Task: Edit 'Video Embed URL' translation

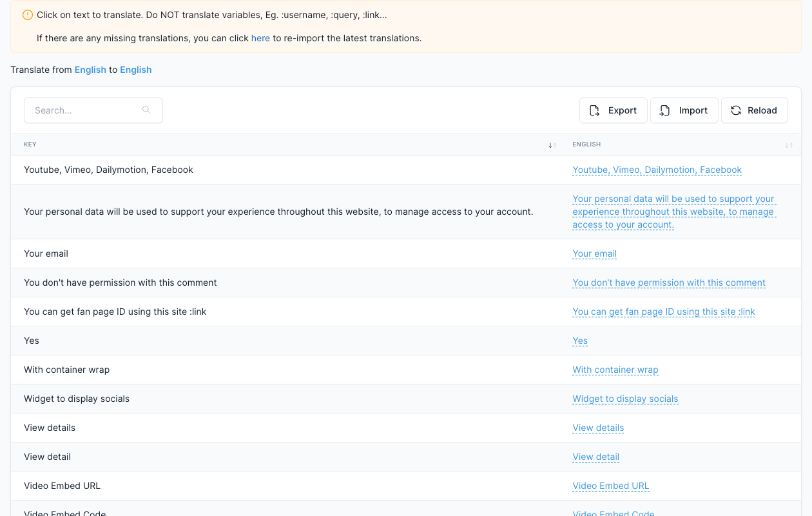Action: [611, 486]
